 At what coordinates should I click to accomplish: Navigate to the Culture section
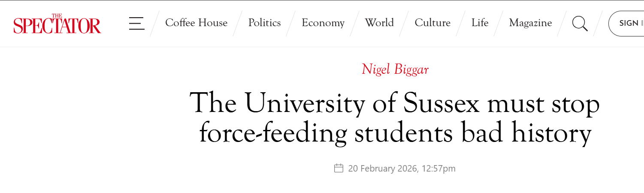(432, 23)
